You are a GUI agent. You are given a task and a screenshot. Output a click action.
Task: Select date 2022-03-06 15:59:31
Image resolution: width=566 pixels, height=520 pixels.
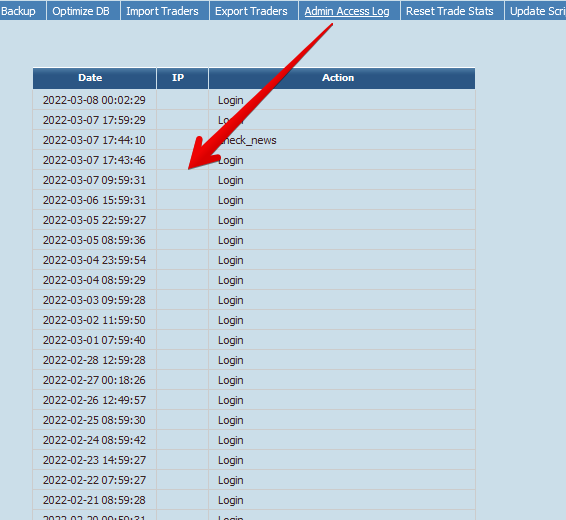click(94, 200)
